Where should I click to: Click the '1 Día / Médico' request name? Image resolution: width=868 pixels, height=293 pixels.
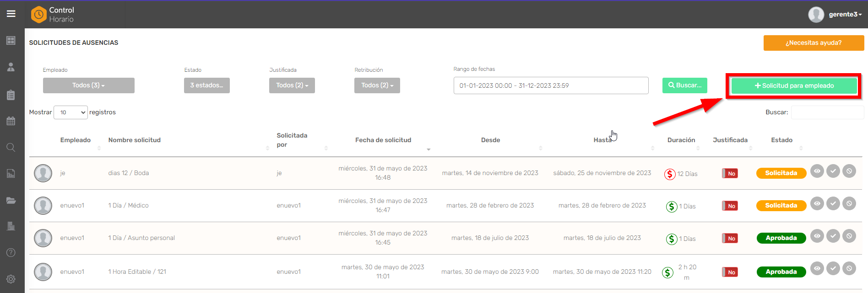[x=129, y=206]
